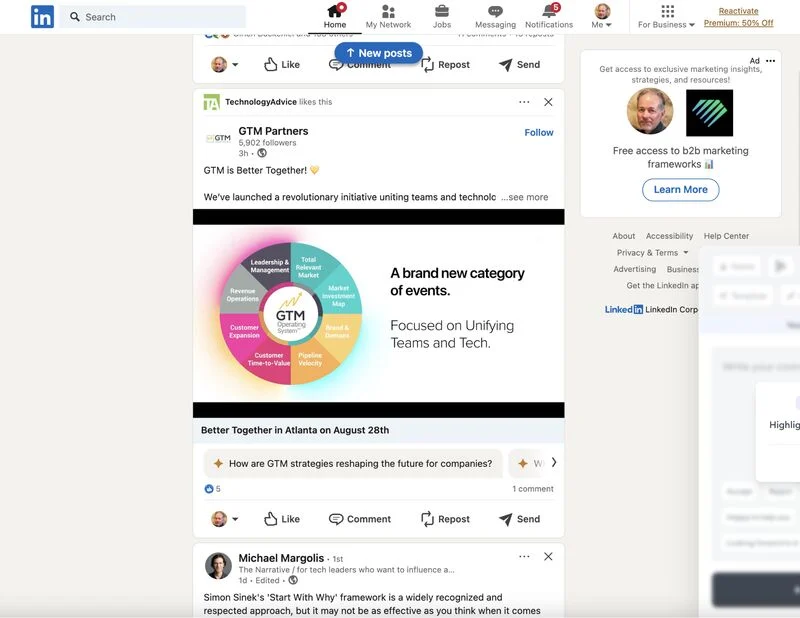800x618 pixels.
Task: Open the GTM Operating System wheel image
Action: click(291, 313)
